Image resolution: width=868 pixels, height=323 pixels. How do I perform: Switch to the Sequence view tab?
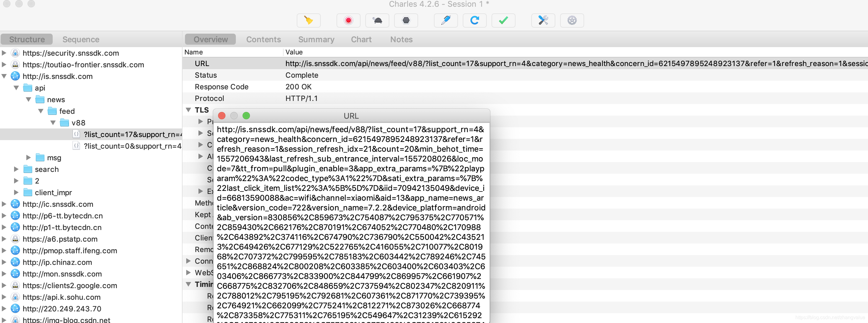pyautogui.click(x=81, y=39)
